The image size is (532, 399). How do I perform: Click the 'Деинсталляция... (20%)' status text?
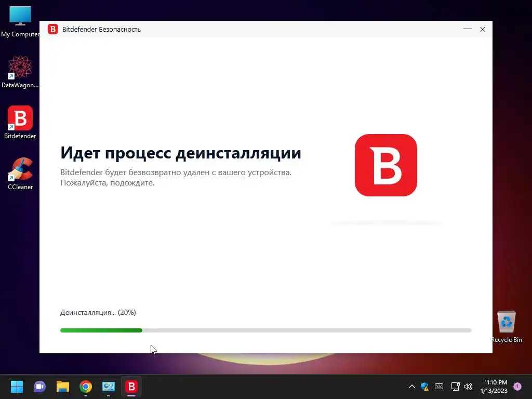(x=98, y=312)
